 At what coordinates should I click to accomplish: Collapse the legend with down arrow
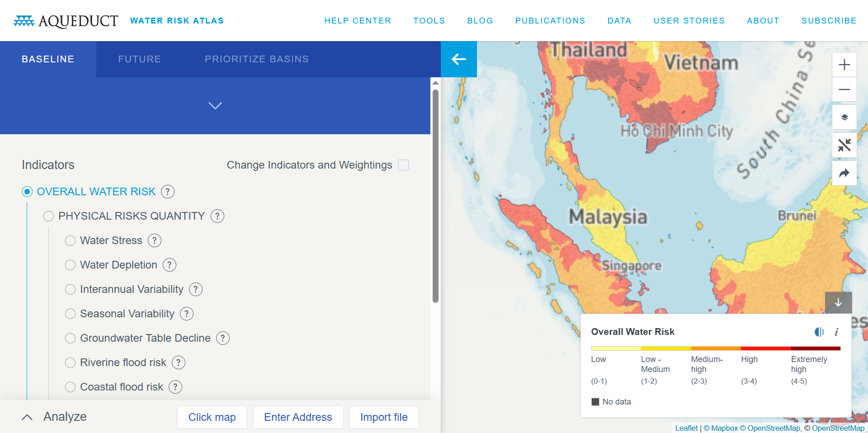(838, 302)
